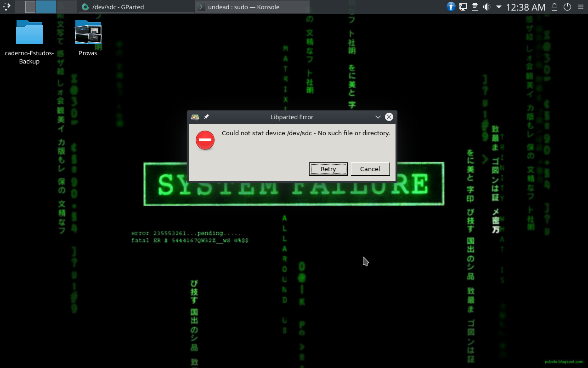This screenshot has width=588, height=368.
Task: Switch to /dev/sdc - GParted taskbar entry
Action: pos(136,7)
